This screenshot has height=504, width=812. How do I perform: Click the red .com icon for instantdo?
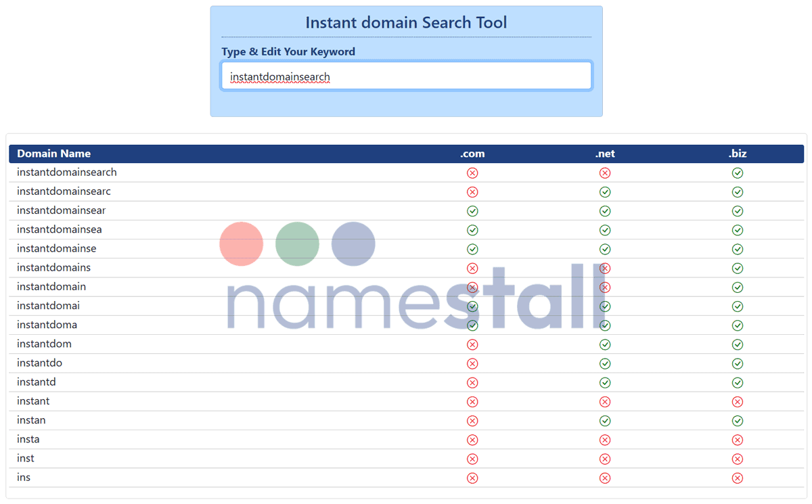(x=472, y=363)
